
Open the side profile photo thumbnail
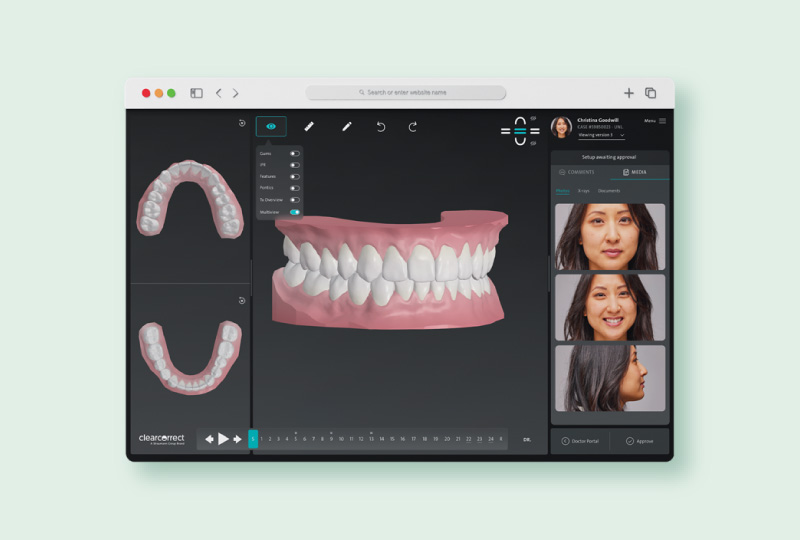[x=609, y=378]
